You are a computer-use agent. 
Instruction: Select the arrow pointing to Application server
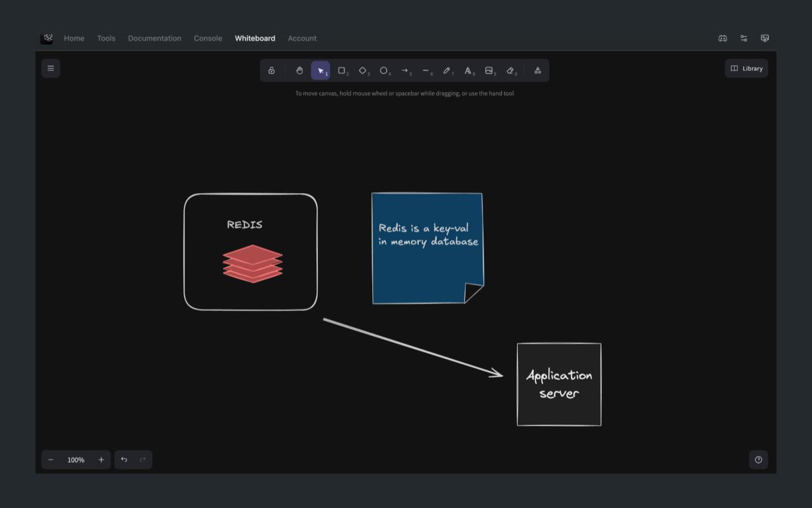click(413, 347)
